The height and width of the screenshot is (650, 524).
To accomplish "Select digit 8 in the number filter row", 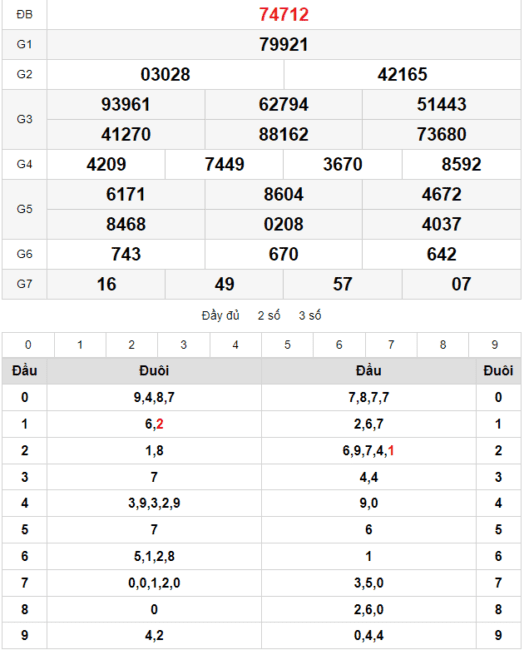I will [x=443, y=345].
